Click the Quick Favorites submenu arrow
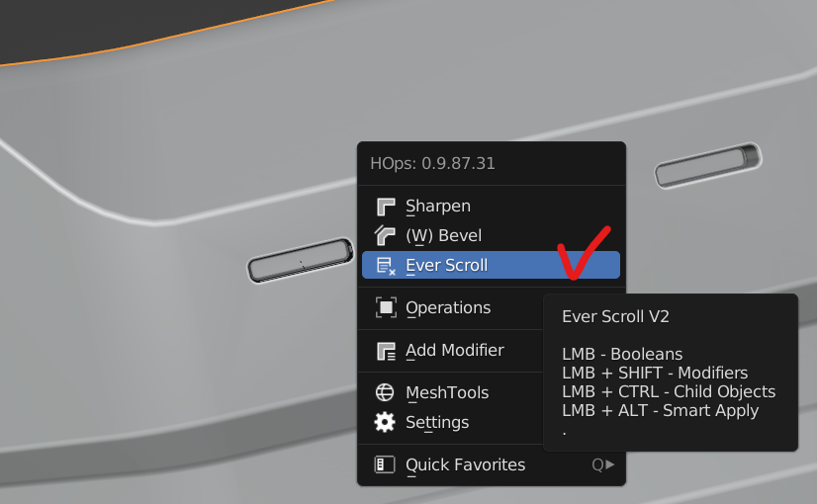The height and width of the screenshot is (504, 817). point(609,464)
